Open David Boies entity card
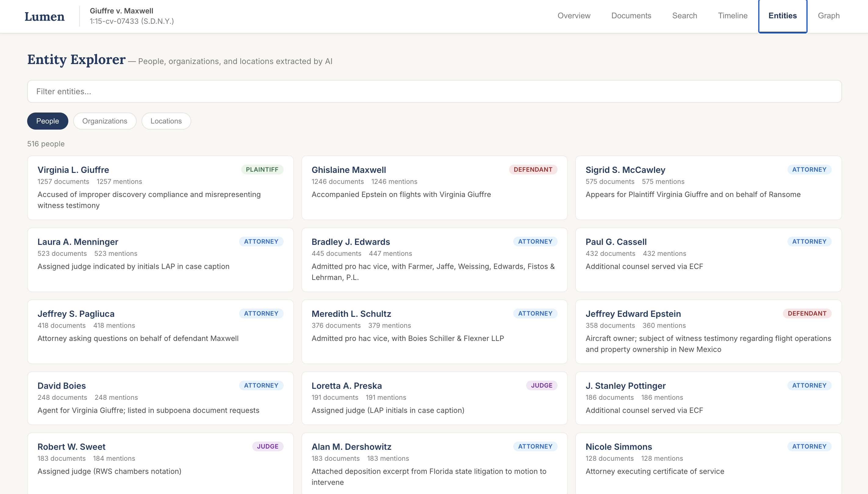Image resolution: width=868 pixels, height=494 pixels. (x=160, y=398)
